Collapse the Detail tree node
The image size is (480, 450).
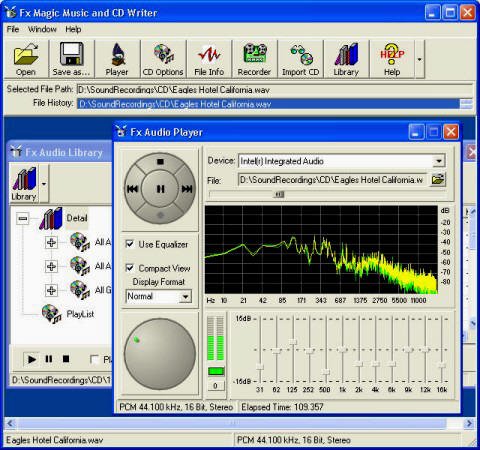23,219
